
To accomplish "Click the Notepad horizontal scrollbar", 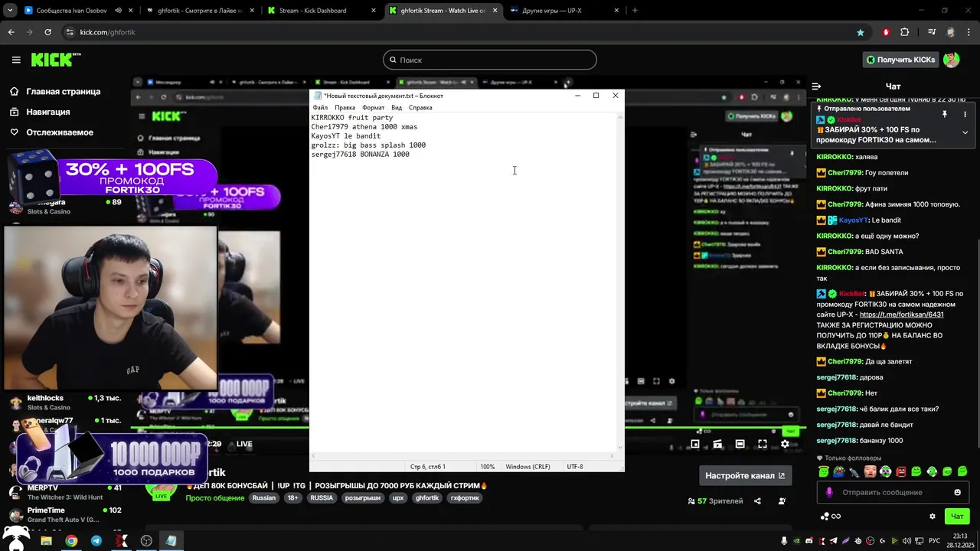I will click(463, 455).
